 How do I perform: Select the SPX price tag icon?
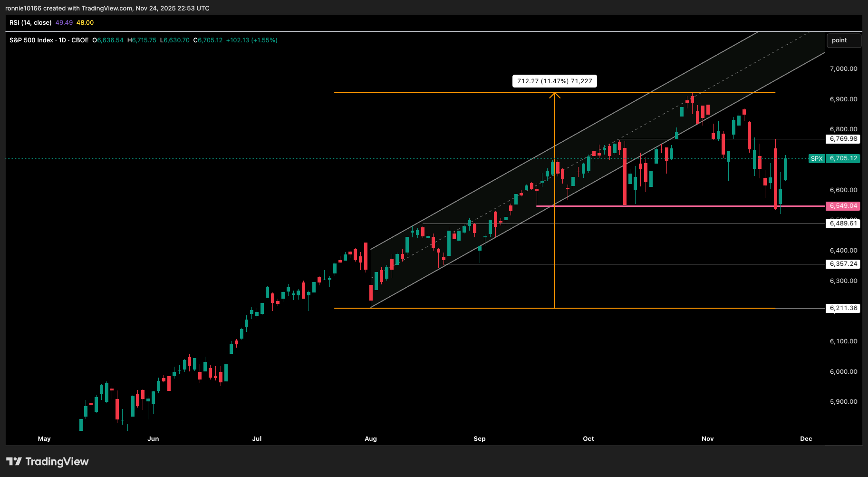[x=816, y=158]
